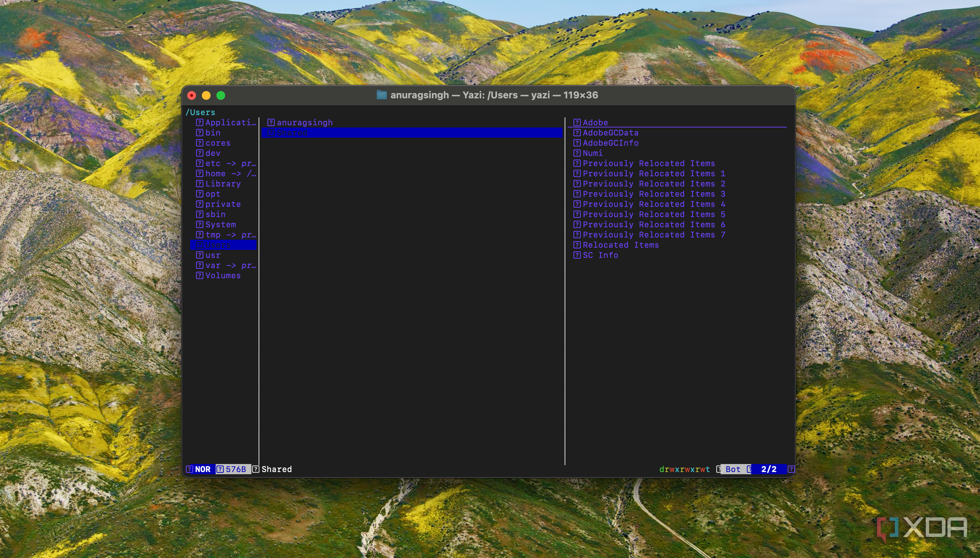The width and height of the screenshot is (980, 558).
Task: Select Adobe folder in preview pane
Action: click(x=590, y=123)
